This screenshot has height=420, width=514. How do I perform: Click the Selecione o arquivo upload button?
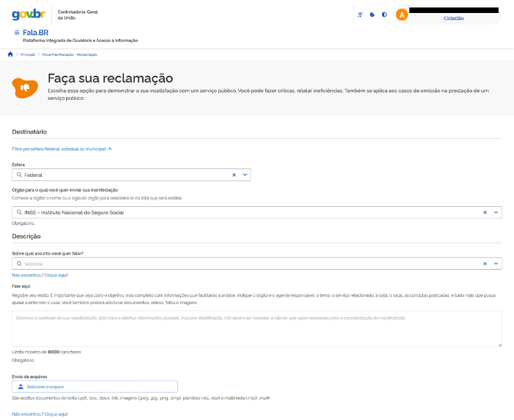click(94, 387)
